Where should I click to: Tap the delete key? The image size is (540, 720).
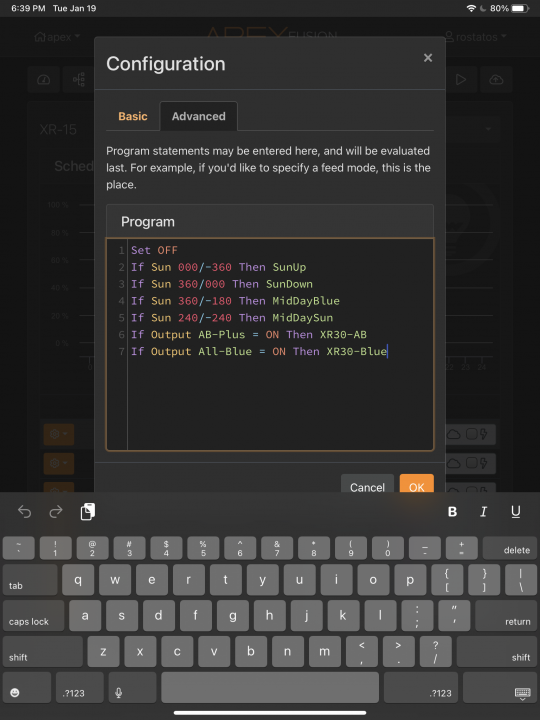[x=510, y=548]
